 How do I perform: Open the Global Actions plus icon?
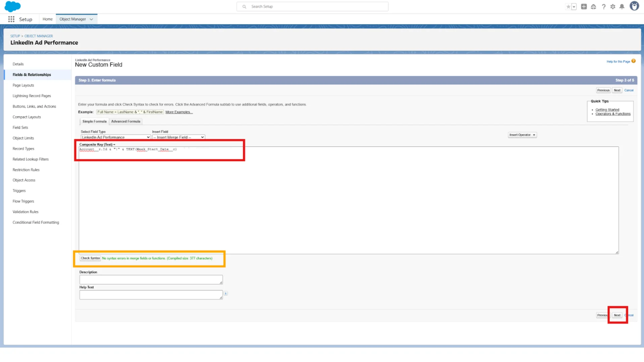point(584,7)
